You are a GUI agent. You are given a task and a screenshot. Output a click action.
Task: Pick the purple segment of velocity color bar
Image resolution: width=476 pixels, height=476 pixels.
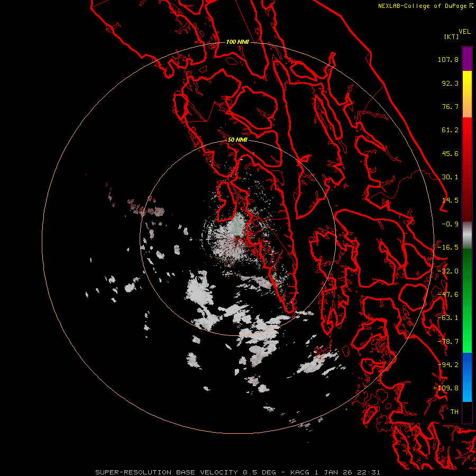click(x=467, y=59)
